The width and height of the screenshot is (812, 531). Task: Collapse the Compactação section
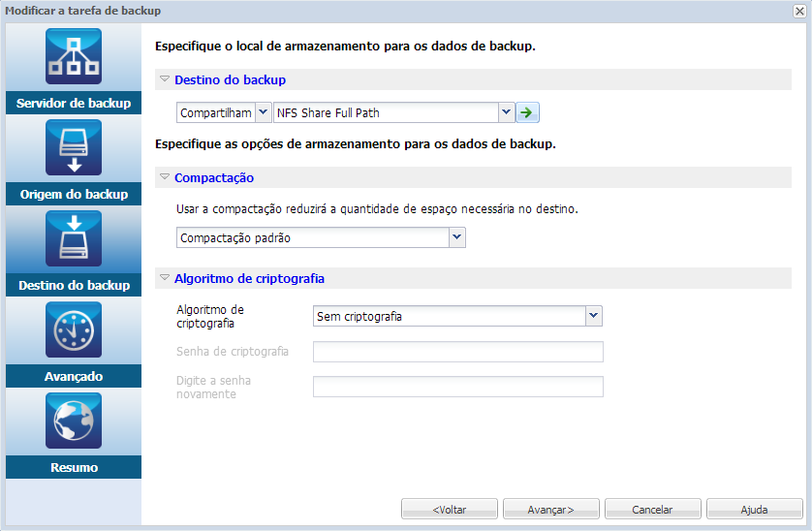pyautogui.click(x=165, y=177)
